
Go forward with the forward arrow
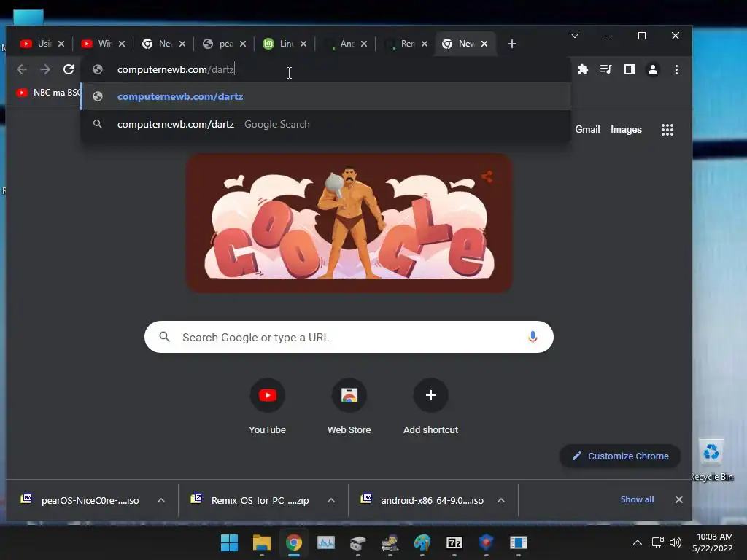(x=45, y=69)
